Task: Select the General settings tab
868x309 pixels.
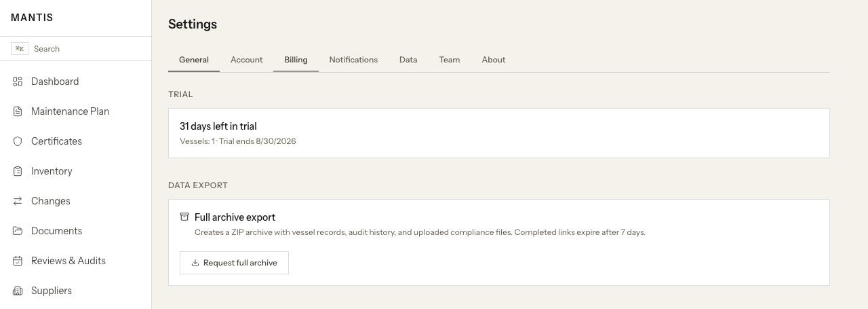Action: coord(194,60)
